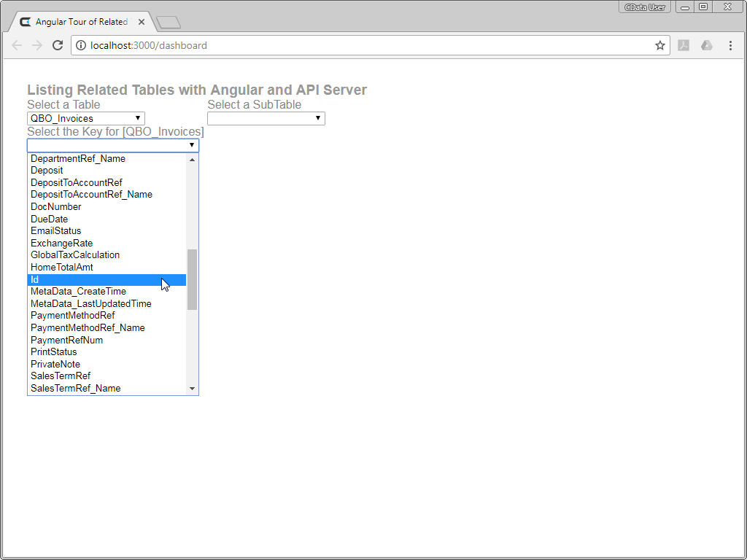Choose DueDate from the key list

(107, 219)
